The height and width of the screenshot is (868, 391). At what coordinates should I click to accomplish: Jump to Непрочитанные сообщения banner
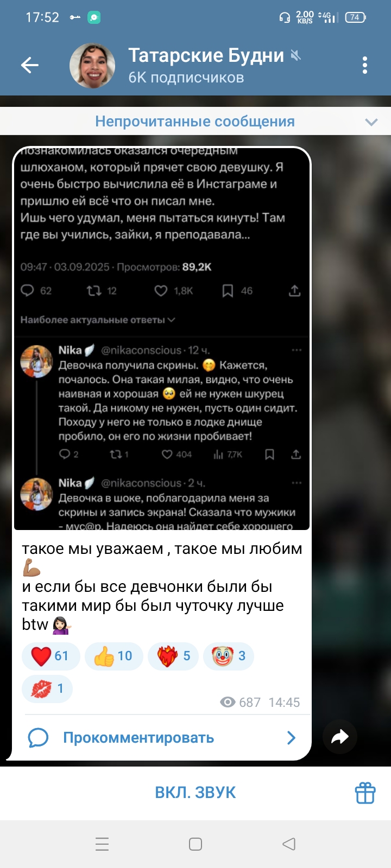pos(195,122)
